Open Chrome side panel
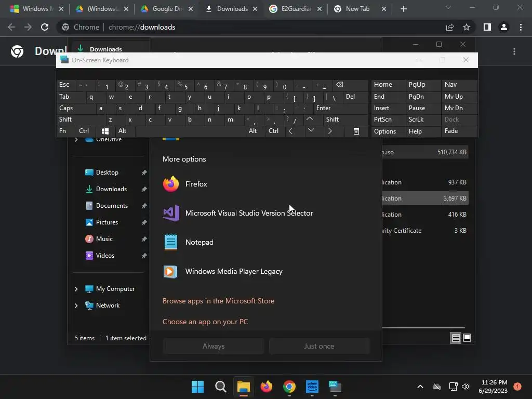The height and width of the screenshot is (399, 532). [x=487, y=27]
